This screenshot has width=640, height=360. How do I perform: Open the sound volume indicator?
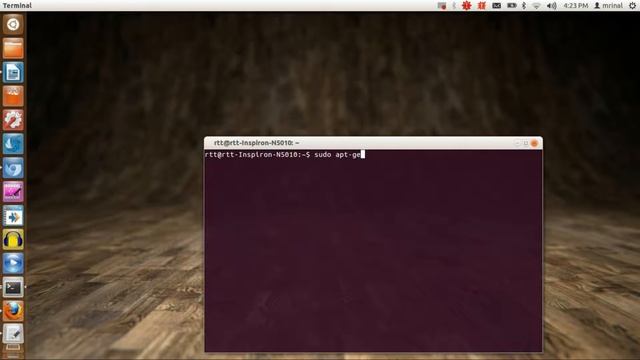click(551, 6)
